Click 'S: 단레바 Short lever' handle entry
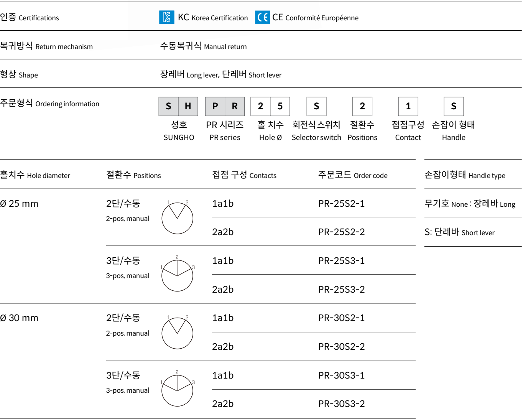This screenshot has width=523, height=420. pyautogui.click(x=459, y=232)
